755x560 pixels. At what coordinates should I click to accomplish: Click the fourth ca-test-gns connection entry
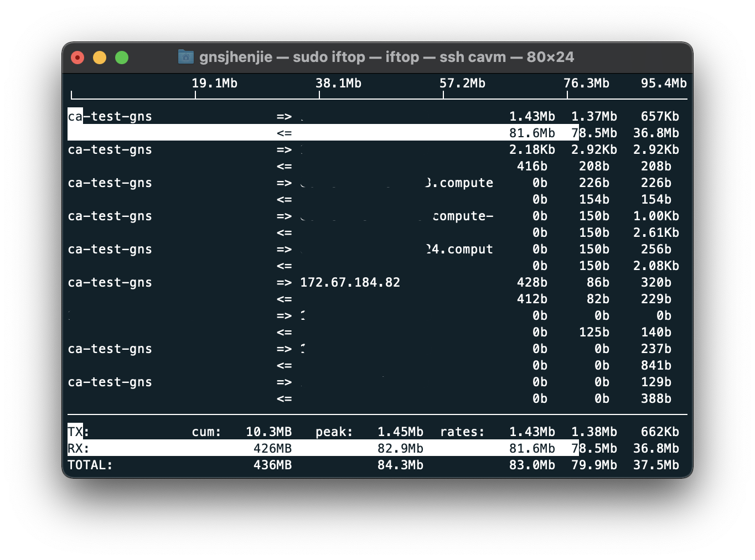click(110, 216)
